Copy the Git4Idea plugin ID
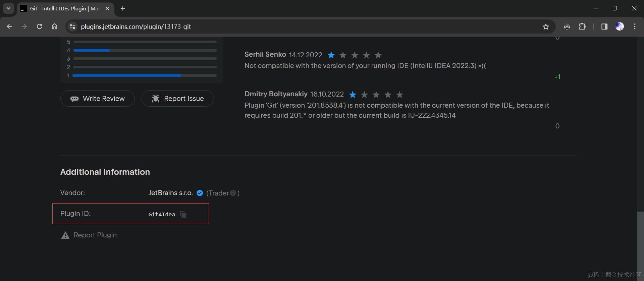The width and height of the screenshot is (644, 281). click(x=183, y=214)
